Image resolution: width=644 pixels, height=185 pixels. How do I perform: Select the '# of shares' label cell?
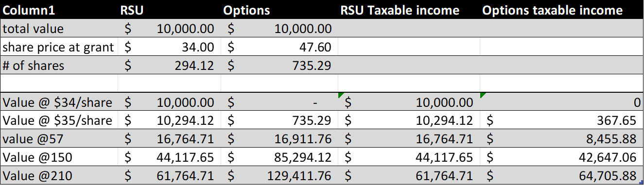coord(59,65)
